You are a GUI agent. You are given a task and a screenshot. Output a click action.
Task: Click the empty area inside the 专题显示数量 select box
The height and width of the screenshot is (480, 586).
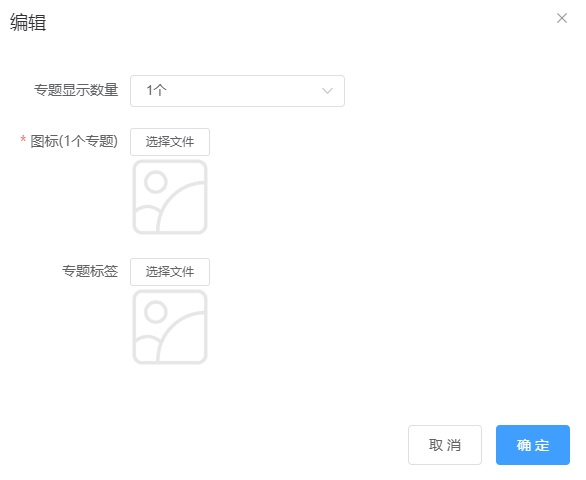click(243, 91)
